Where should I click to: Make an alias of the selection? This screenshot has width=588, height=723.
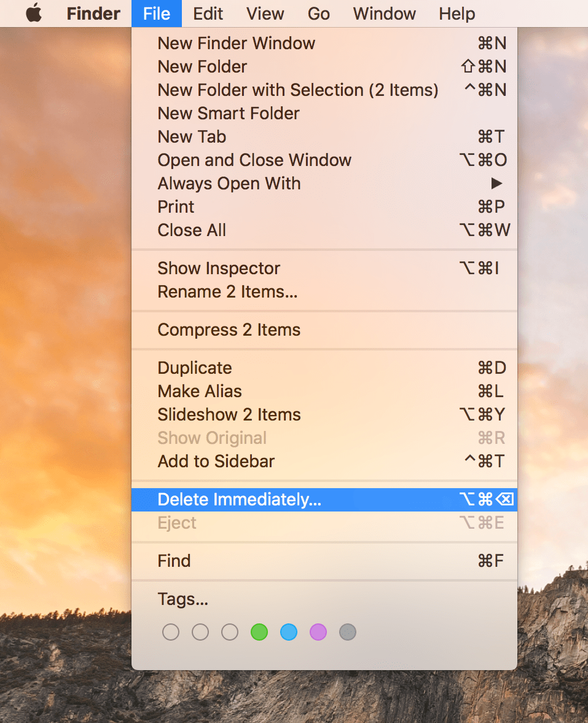click(x=200, y=391)
